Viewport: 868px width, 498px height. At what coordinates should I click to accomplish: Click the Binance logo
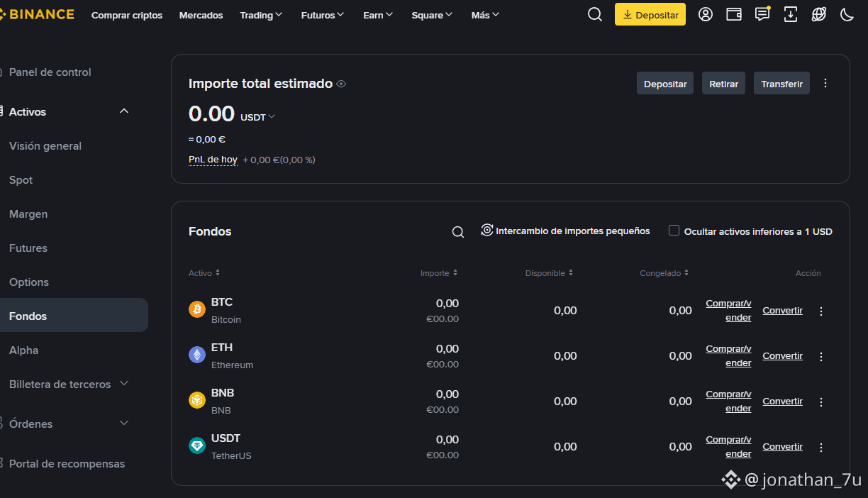37,14
